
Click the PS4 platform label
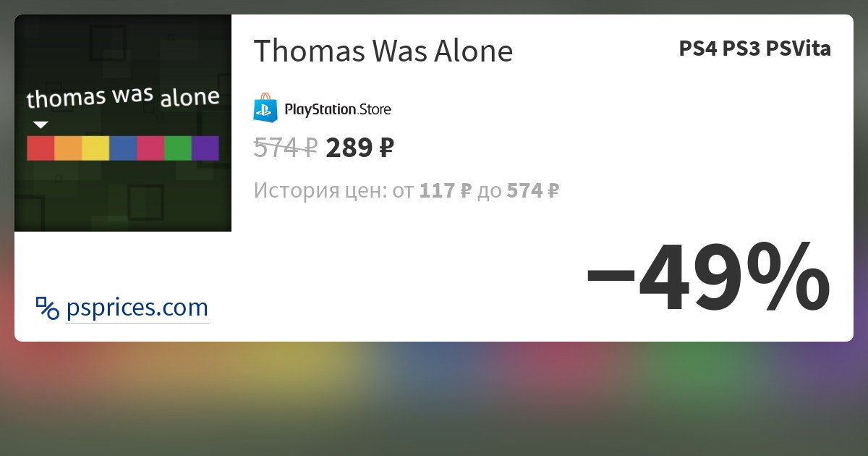(x=698, y=49)
